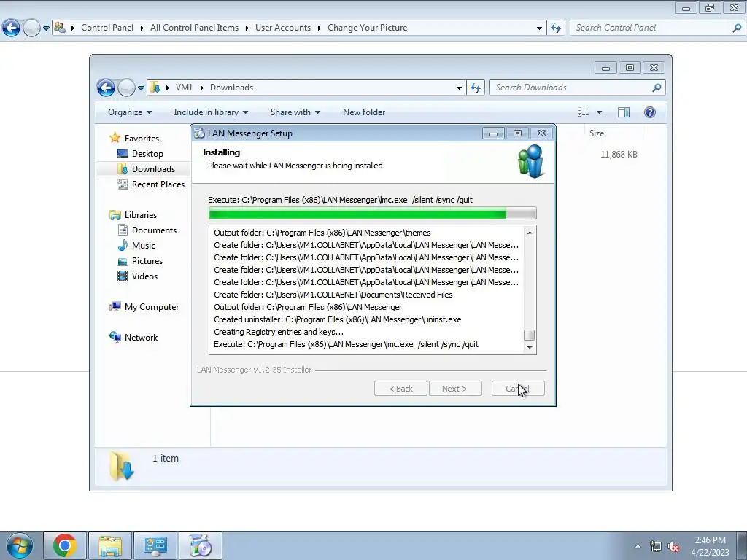Screen dimensions: 747x560
Task: Click the installation progress bar
Action: point(373,214)
